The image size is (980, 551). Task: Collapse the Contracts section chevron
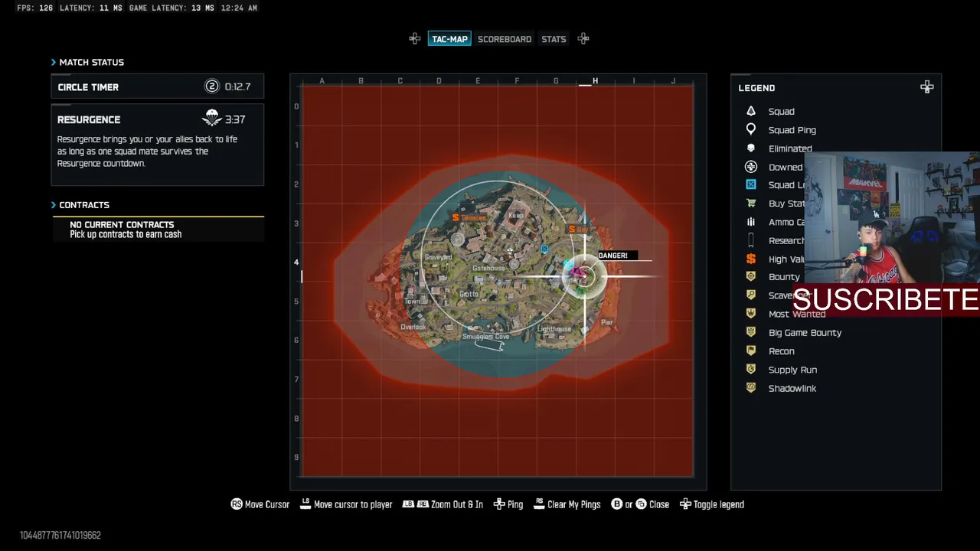(54, 205)
